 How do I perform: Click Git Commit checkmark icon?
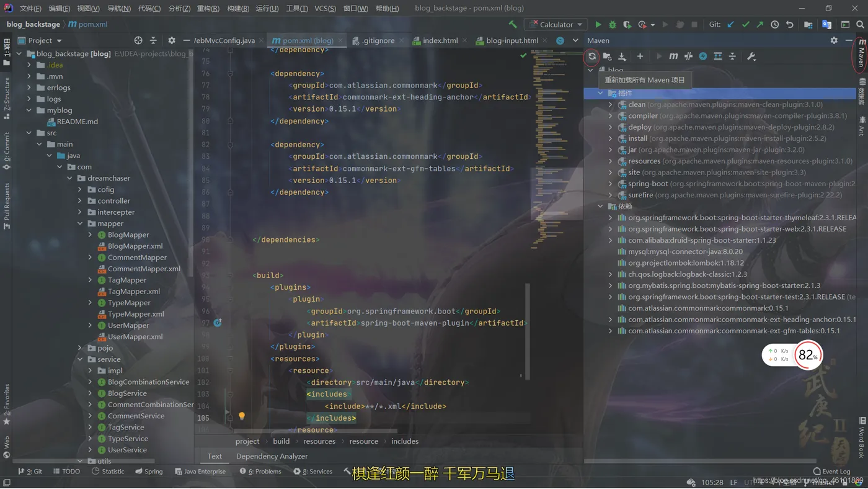point(745,25)
